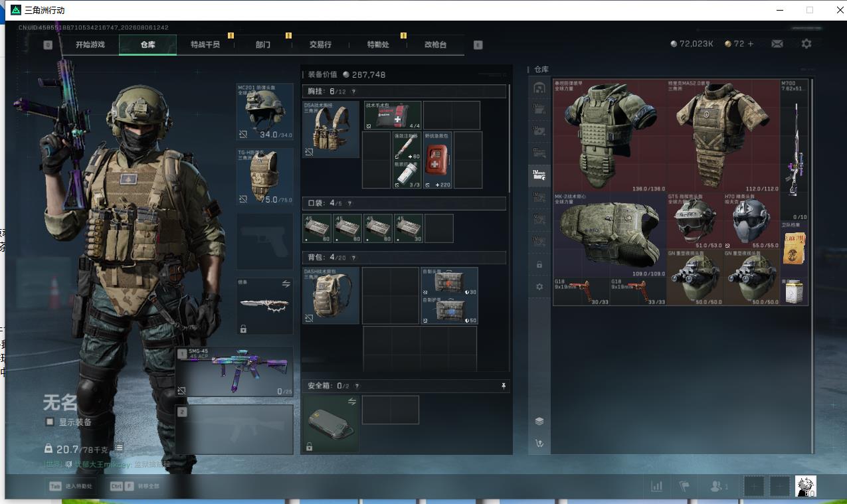Select the safe box container icon
The height and width of the screenshot is (504, 847).
click(x=331, y=424)
